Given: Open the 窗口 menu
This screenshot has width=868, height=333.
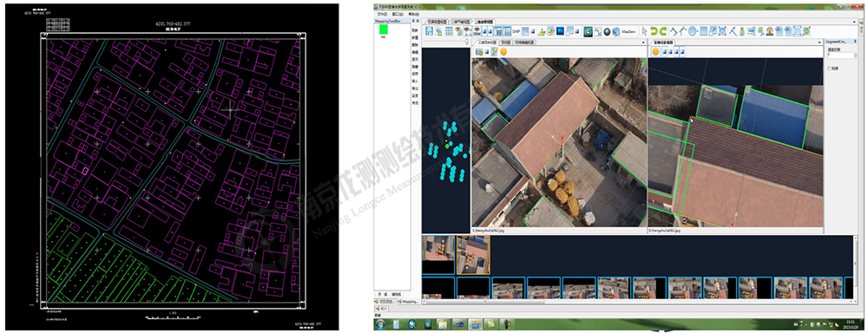Looking at the screenshot, I should pos(398,15).
